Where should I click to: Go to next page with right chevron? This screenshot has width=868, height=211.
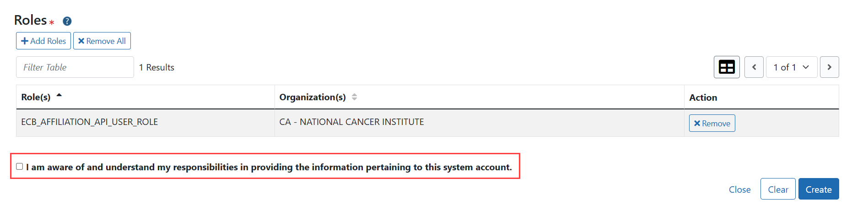coord(829,67)
